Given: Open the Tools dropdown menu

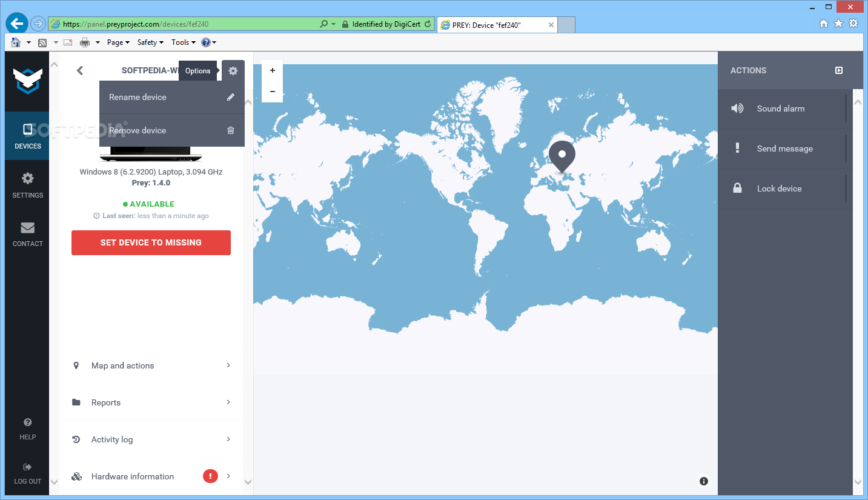Looking at the screenshot, I should tap(184, 42).
